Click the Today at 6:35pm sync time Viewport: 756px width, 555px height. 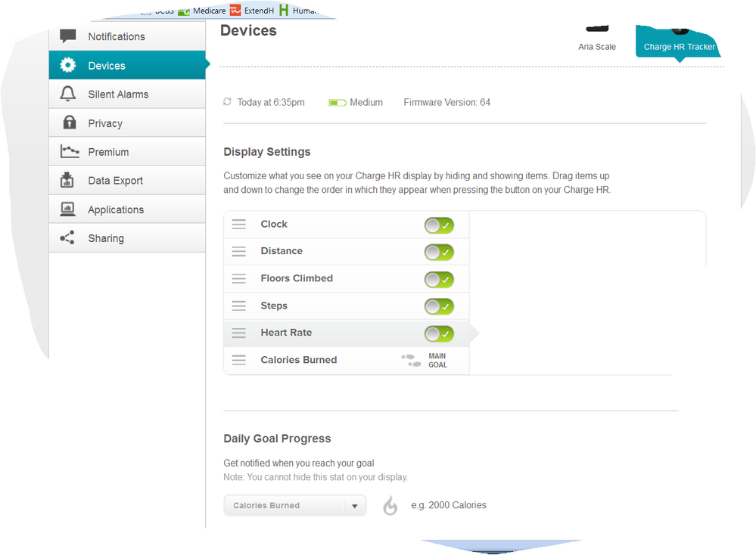click(271, 102)
